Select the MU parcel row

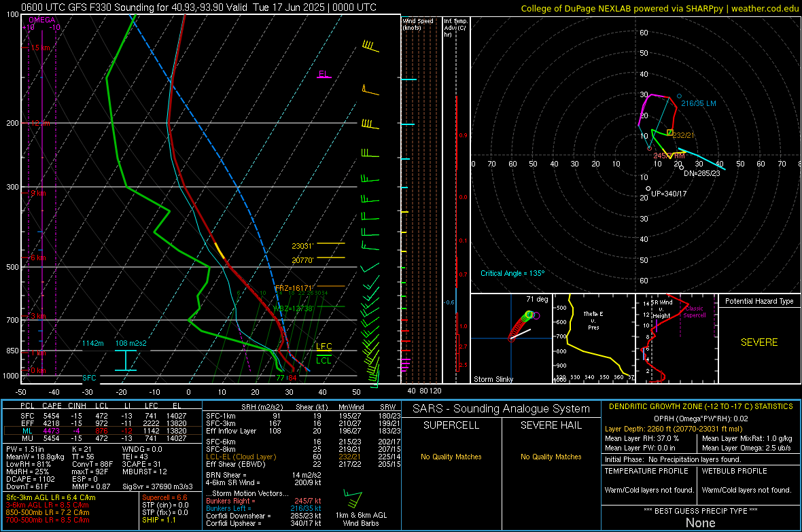click(x=103, y=438)
